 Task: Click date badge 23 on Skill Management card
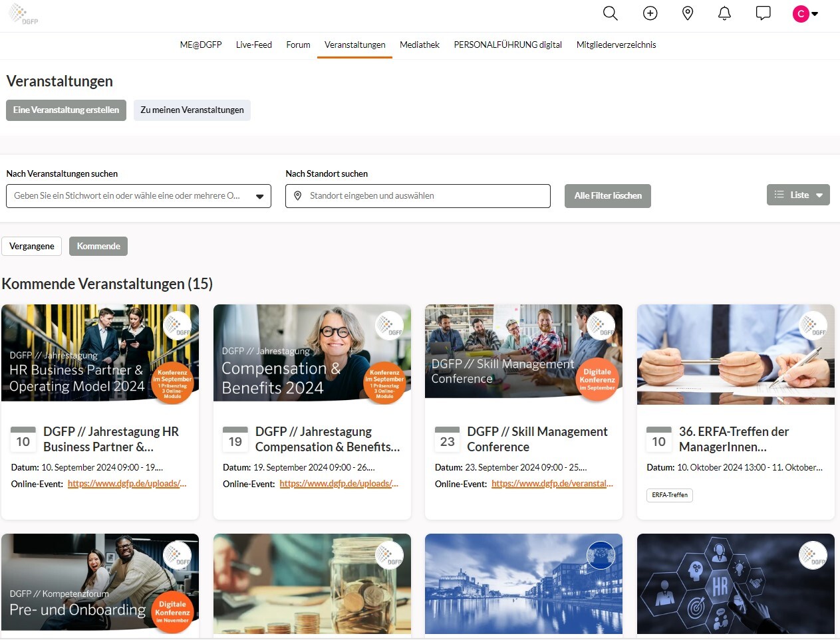[x=447, y=439]
